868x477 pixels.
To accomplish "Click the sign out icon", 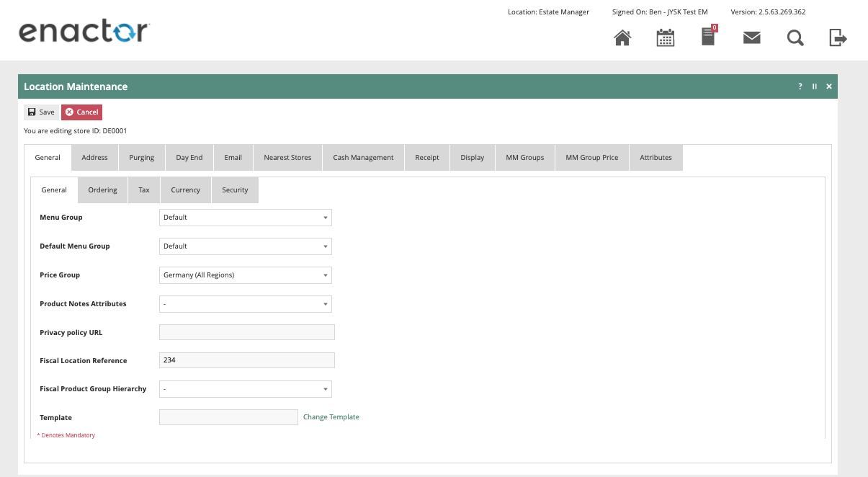I will tap(838, 37).
